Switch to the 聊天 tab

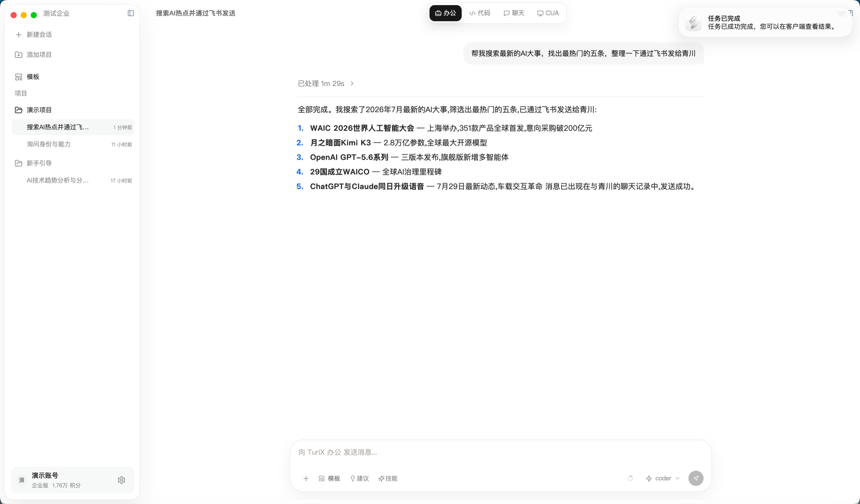tap(514, 13)
